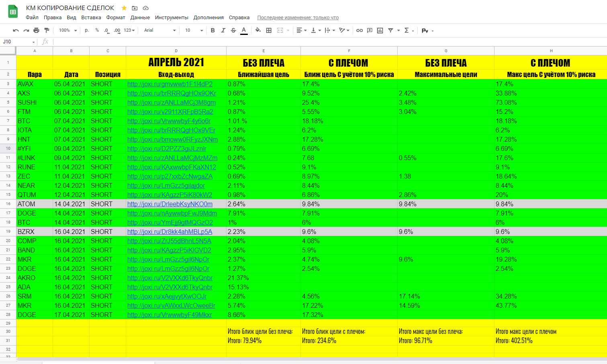This screenshot has height=364, width=607.
Task: Select column D header
Action: (176, 51)
